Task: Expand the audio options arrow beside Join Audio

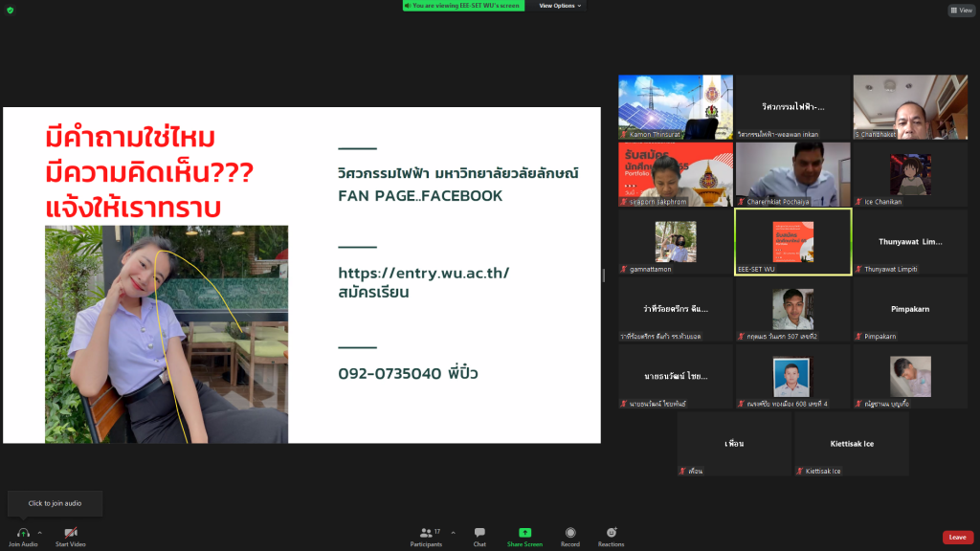Action: pos(39,533)
